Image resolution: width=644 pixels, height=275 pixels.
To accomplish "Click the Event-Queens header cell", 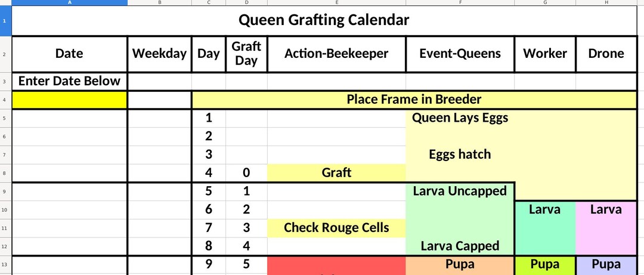I will coord(460,54).
